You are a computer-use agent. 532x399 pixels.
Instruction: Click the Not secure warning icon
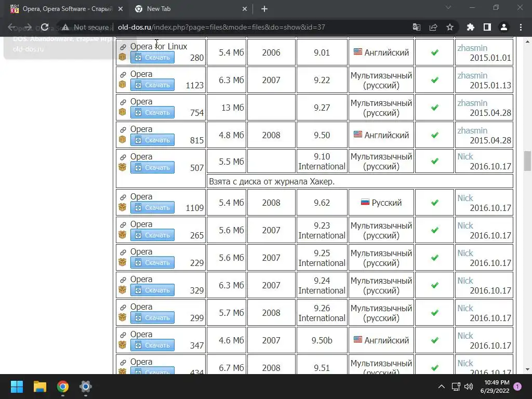tap(65, 27)
